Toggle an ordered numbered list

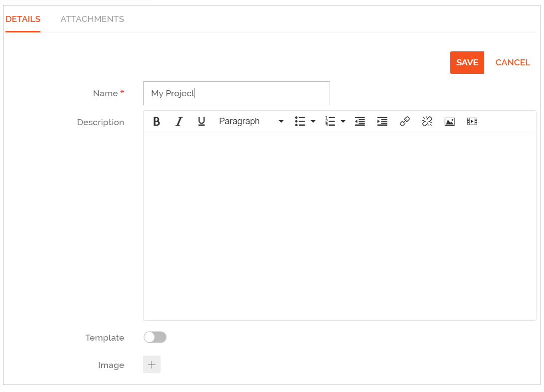(x=330, y=121)
